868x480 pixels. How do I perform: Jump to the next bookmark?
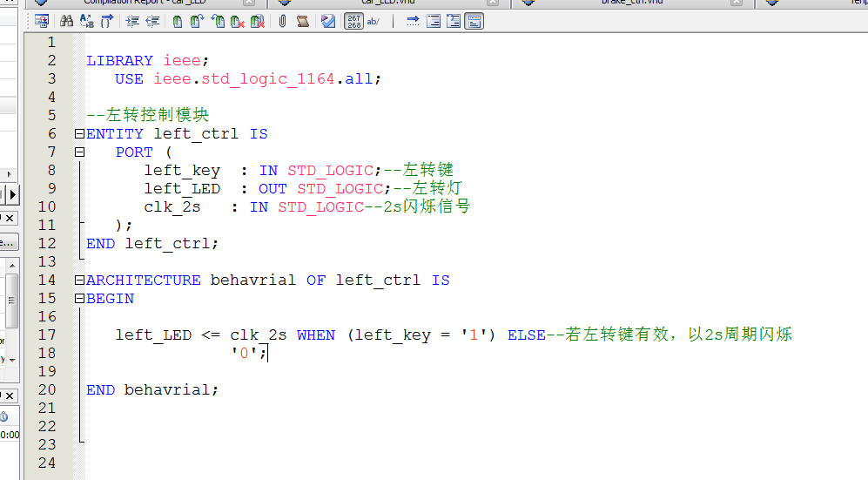coord(197,21)
